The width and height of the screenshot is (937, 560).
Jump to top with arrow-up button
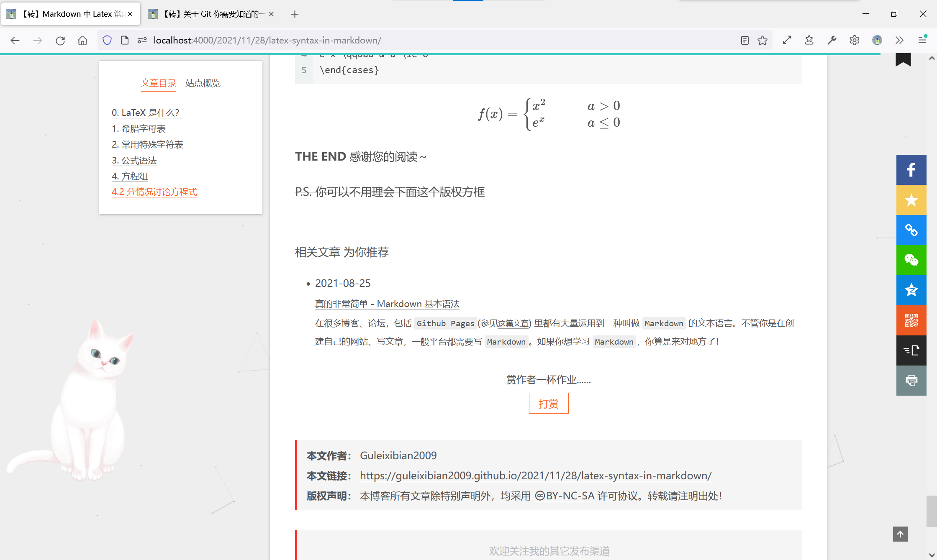click(x=900, y=534)
